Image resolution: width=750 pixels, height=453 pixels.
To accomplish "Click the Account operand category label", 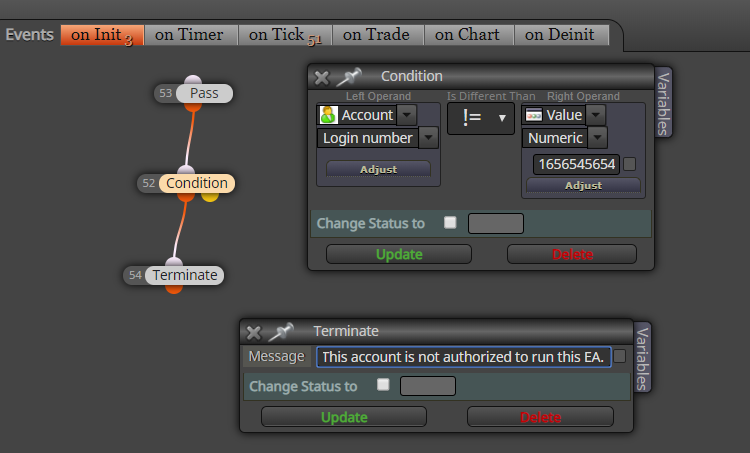I will point(367,115).
